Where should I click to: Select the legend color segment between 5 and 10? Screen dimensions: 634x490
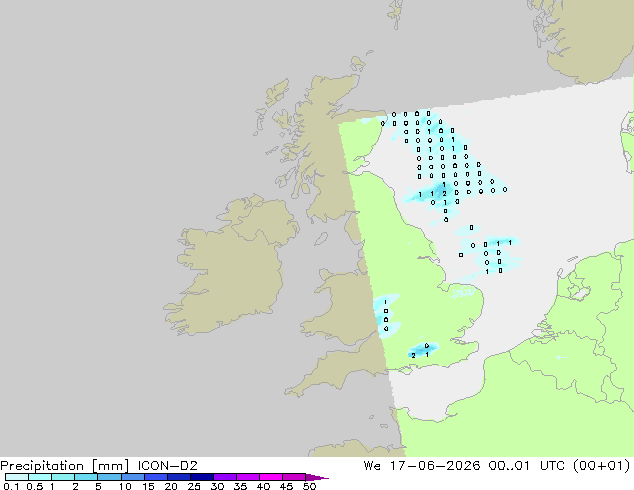click(x=109, y=477)
